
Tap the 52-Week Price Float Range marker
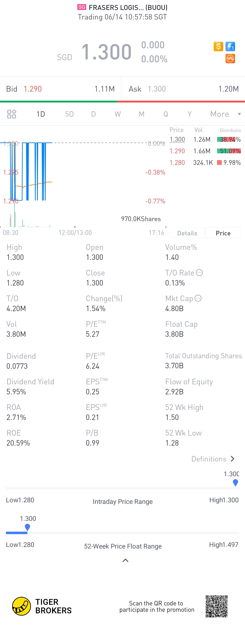pos(27,527)
